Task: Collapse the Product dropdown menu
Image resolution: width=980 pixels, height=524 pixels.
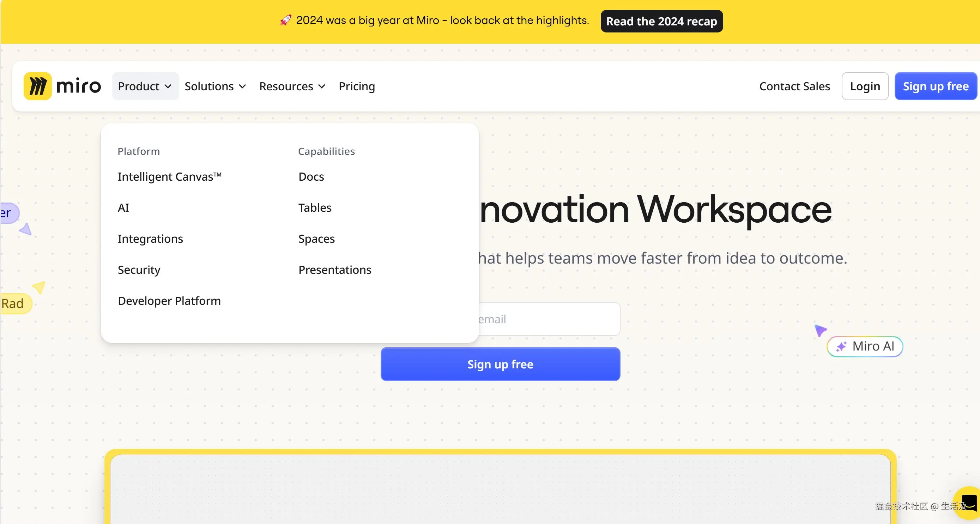Action: [145, 86]
